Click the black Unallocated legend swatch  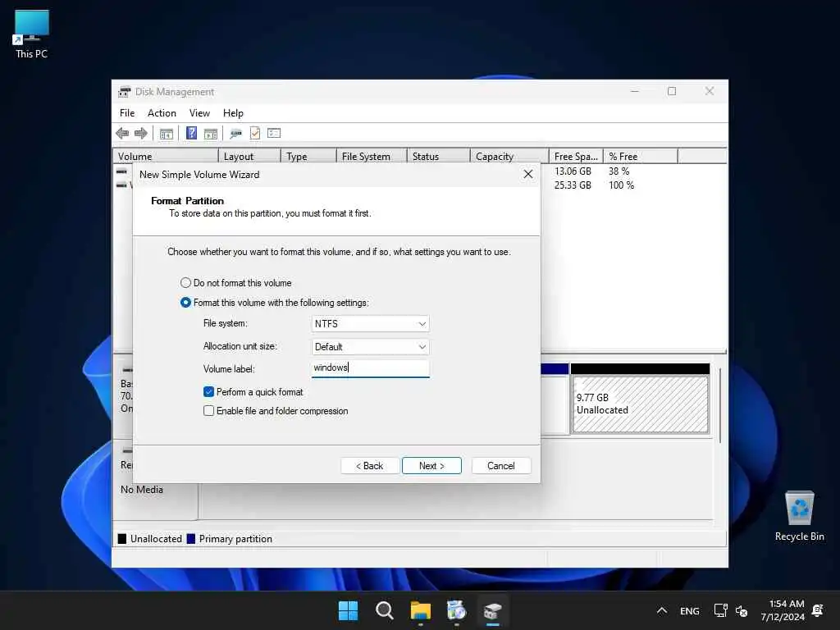(x=122, y=538)
